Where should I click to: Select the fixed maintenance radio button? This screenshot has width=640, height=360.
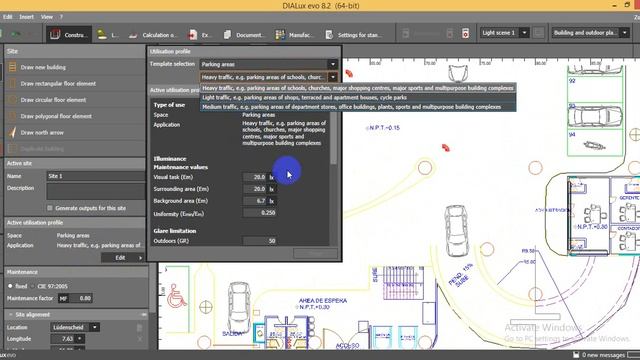click(10, 286)
